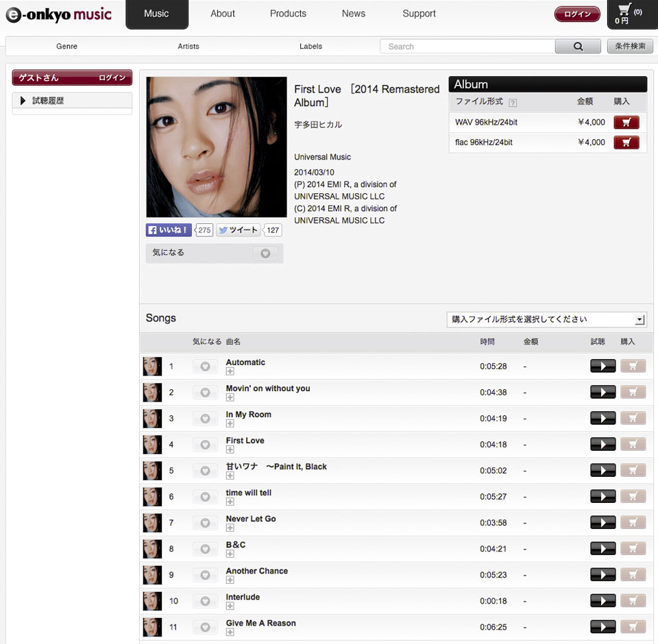Toggle favorite heart for Movin' on without you
The width and height of the screenshot is (658, 644).
[x=205, y=393]
